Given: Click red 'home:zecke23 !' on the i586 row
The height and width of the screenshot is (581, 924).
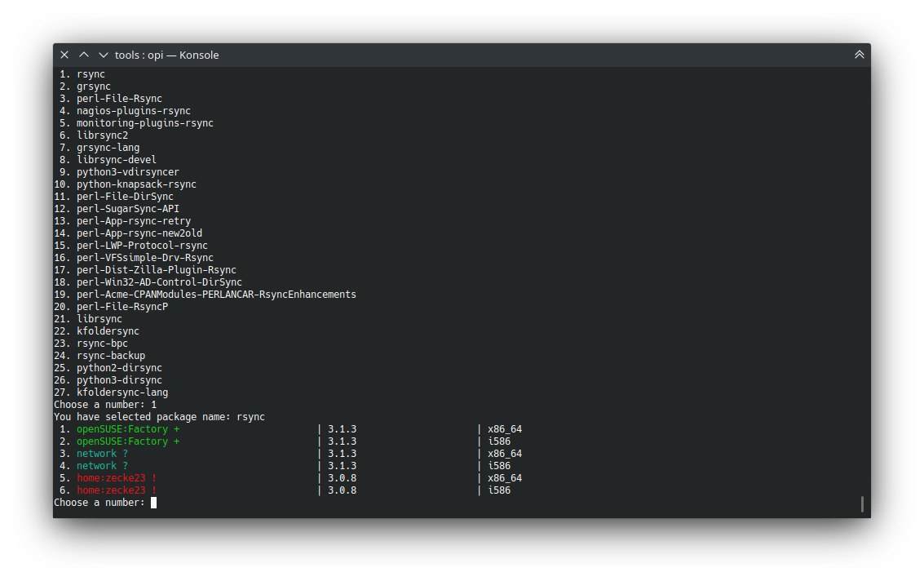Looking at the screenshot, I should (x=117, y=490).
